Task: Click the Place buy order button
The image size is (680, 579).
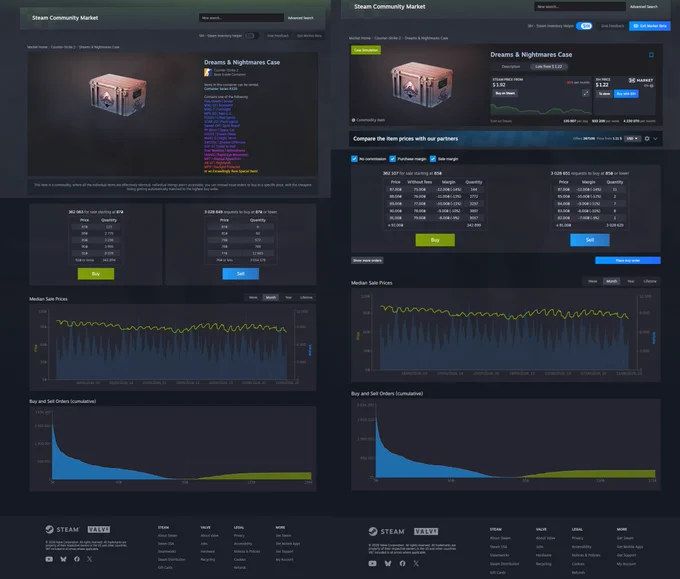Action: (628, 260)
